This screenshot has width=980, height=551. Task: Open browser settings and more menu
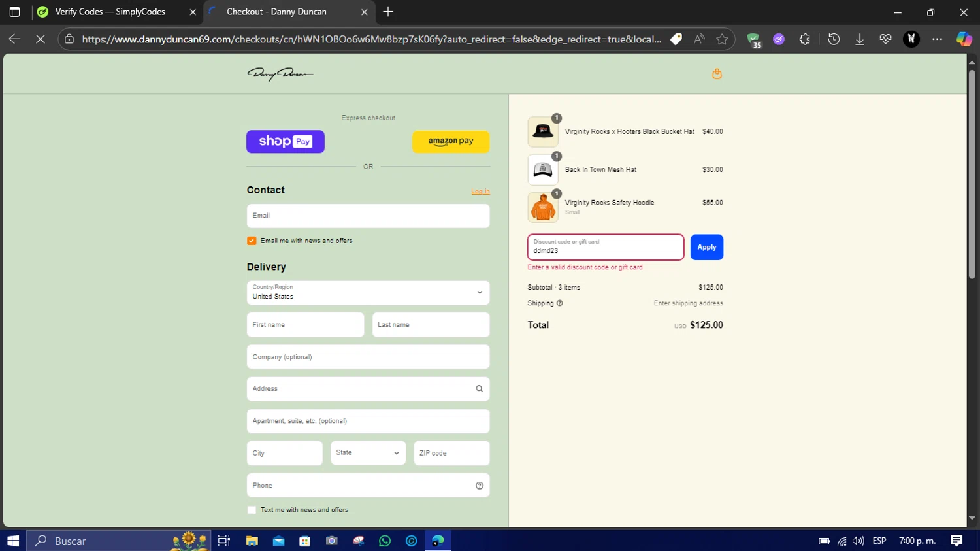(938, 39)
